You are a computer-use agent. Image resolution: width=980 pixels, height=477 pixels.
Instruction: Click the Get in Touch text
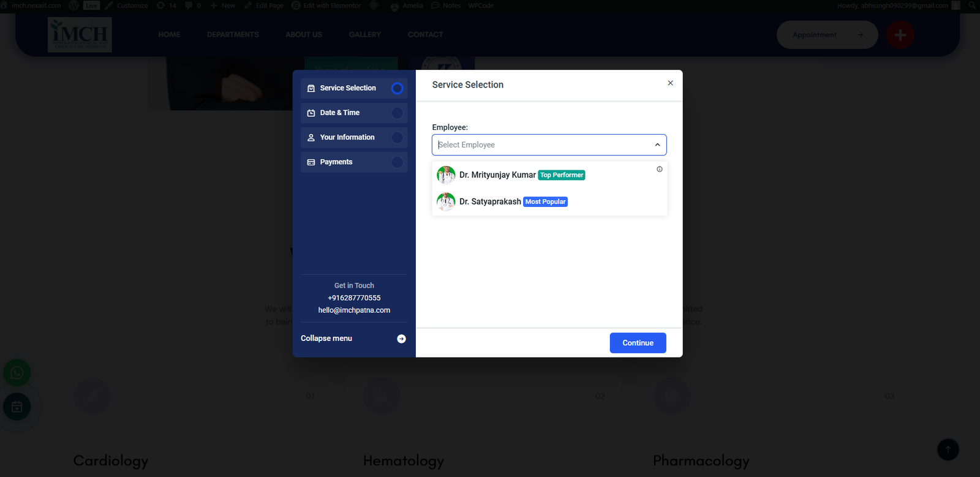pyautogui.click(x=354, y=285)
